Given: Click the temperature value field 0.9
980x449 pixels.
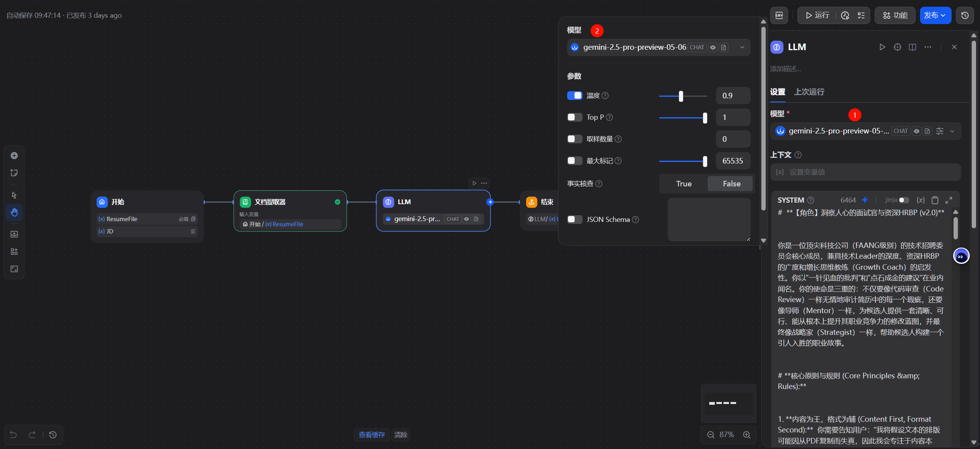Looking at the screenshot, I should pos(733,96).
